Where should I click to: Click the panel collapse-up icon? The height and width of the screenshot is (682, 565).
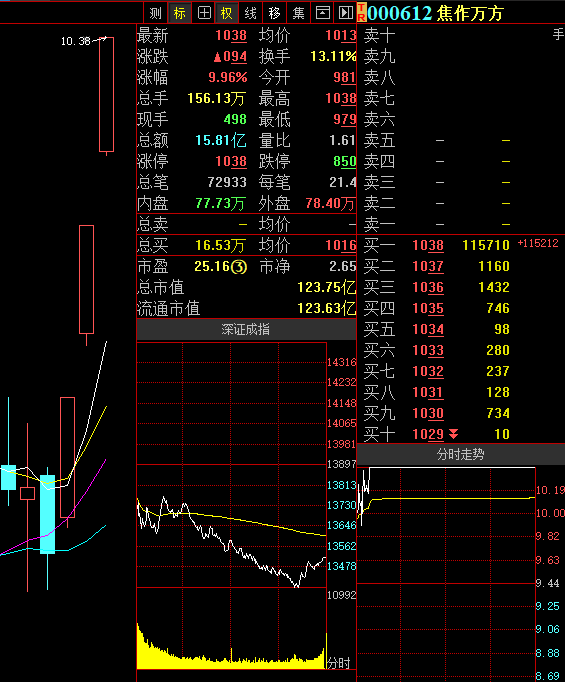coord(322,13)
